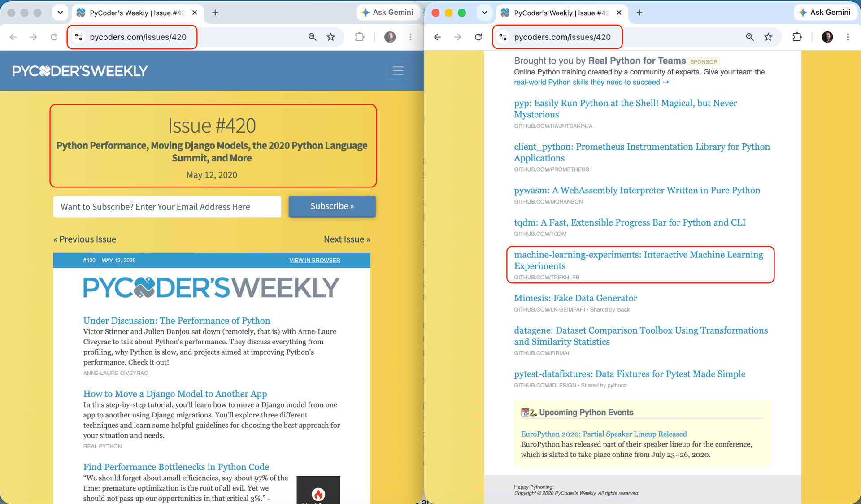Viewport: 861px width, 504px height.
Task: Open new tab in left window
Action: [215, 13]
